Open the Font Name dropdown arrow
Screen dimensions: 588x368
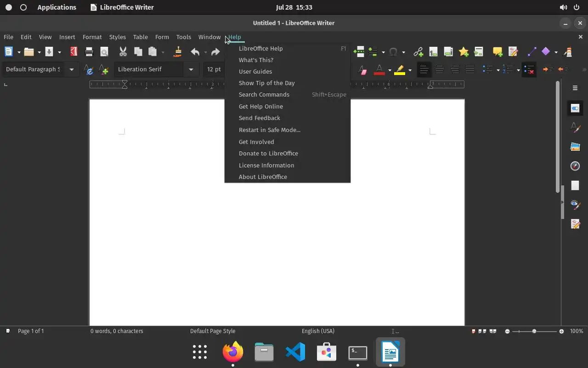pyautogui.click(x=191, y=69)
